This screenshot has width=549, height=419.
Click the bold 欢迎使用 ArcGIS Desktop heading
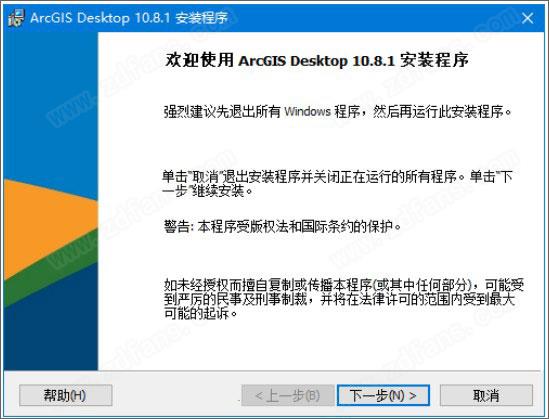click(317, 60)
